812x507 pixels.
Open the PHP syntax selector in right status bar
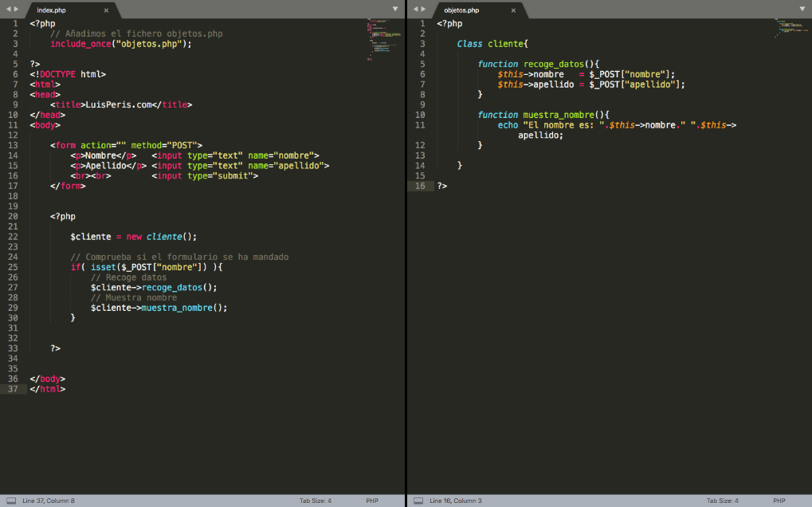(x=778, y=500)
